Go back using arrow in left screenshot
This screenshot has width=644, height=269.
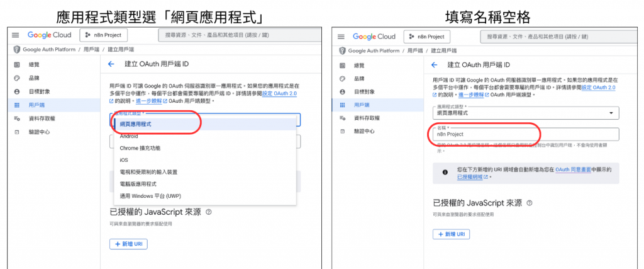tap(111, 64)
